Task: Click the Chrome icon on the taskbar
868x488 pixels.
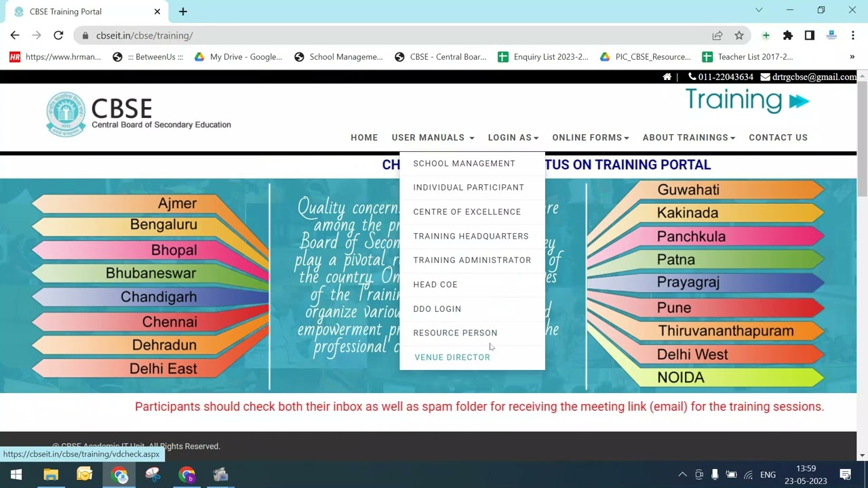Action: (x=120, y=474)
